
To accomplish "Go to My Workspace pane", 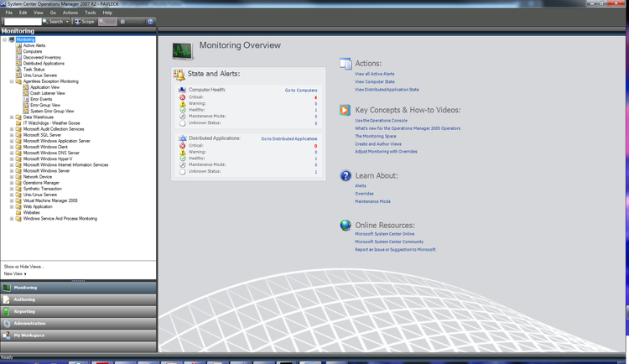I will pos(29,335).
